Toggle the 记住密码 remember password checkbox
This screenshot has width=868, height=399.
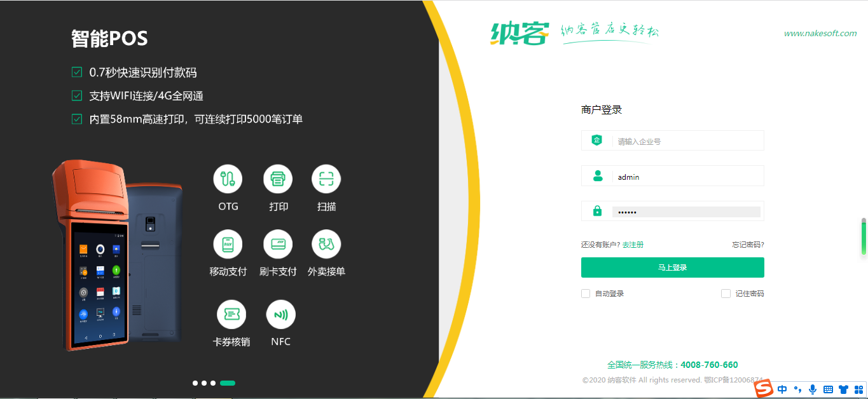(726, 294)
